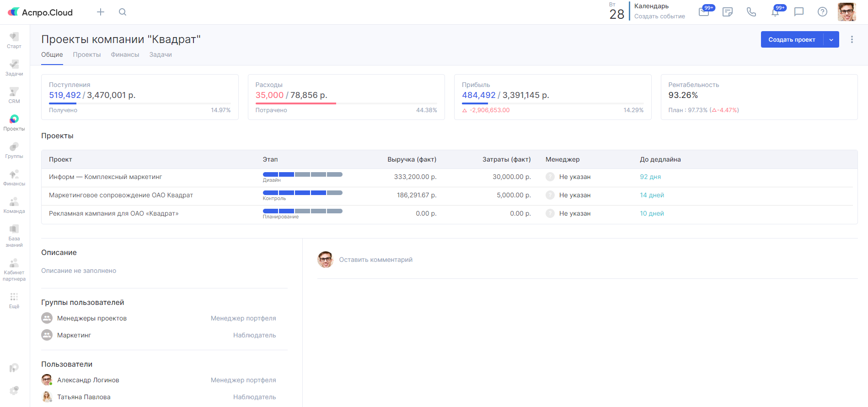
Task: Open the help question mark icon
Action: click(822, 12)
